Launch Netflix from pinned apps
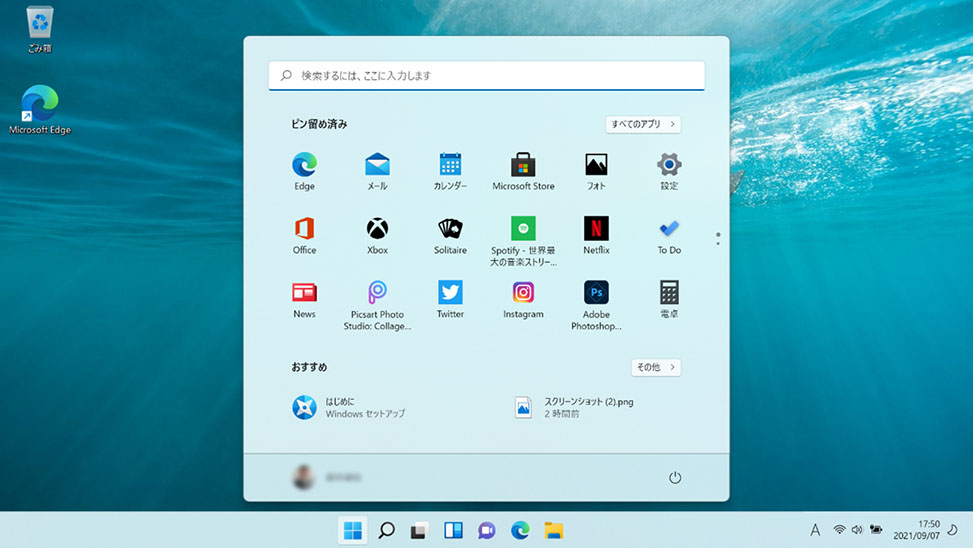Screen dimensions: 973x548 click(x=596, y=235)
